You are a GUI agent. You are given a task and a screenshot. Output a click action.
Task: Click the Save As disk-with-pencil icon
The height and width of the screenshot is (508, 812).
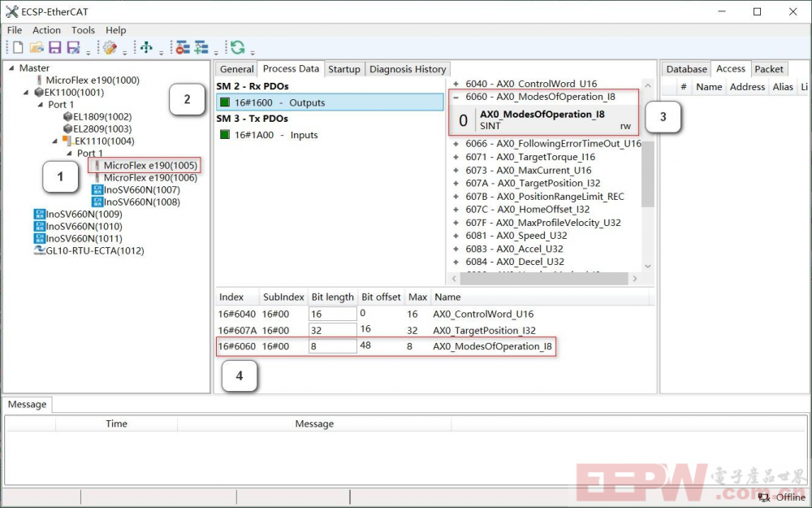74,48
